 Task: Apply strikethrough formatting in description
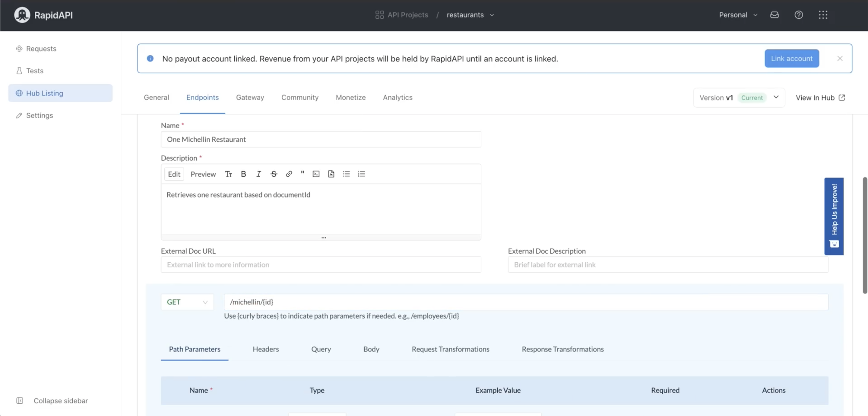(x=274, y=174)
